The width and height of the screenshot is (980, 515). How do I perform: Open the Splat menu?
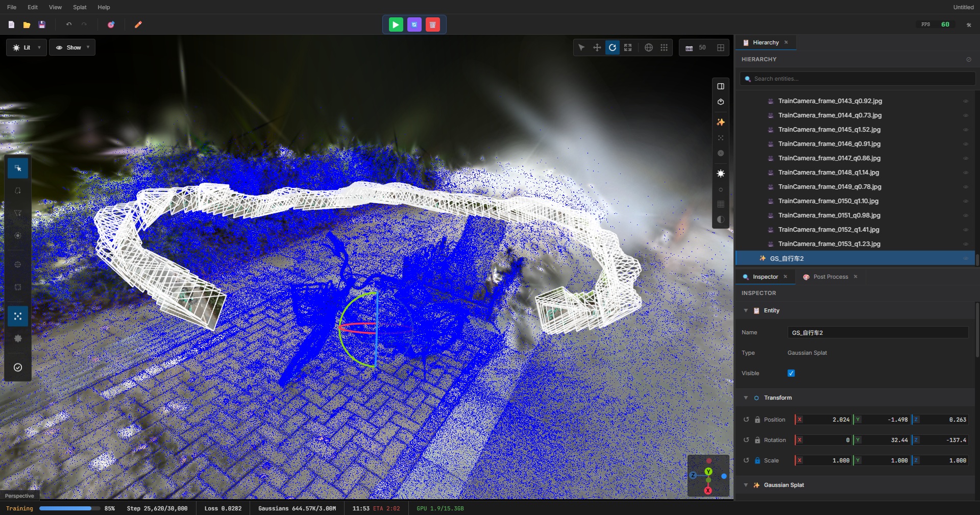coord(80,7)
